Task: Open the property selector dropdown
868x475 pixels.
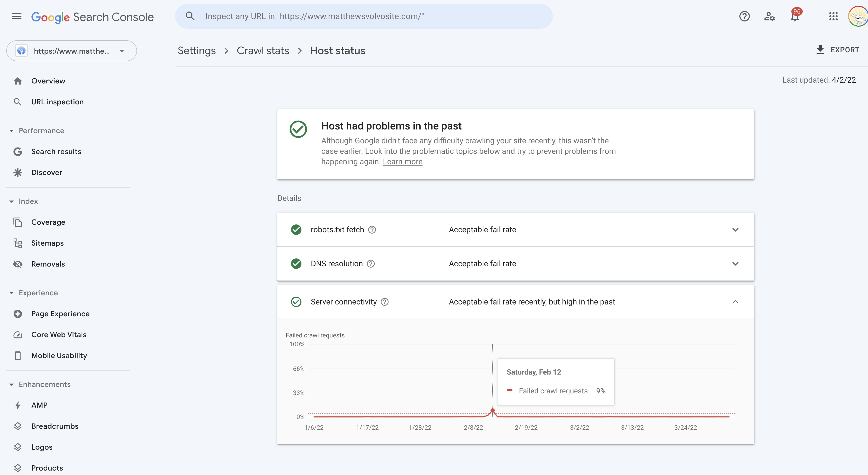Action: (x=71, y=51)
